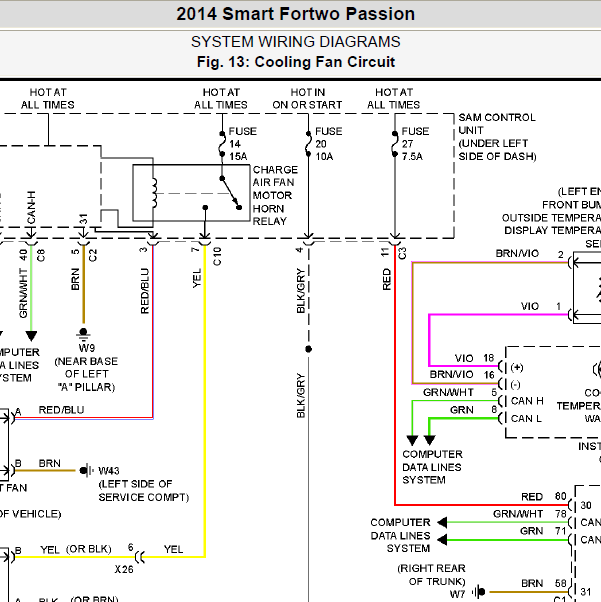Click vertical "RED/BLU" label at pin 3
This screenshot has width=601, height=602.
click(145, 291)
